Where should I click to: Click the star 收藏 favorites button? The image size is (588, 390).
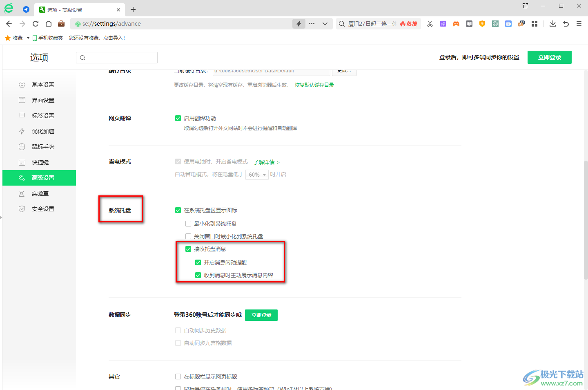14,38
